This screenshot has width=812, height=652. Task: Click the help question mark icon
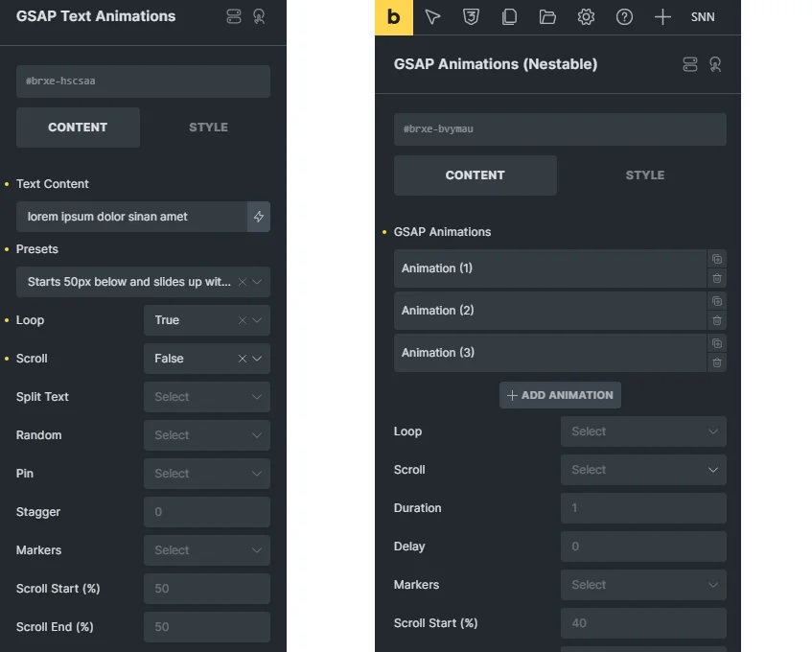click(624, 17)
